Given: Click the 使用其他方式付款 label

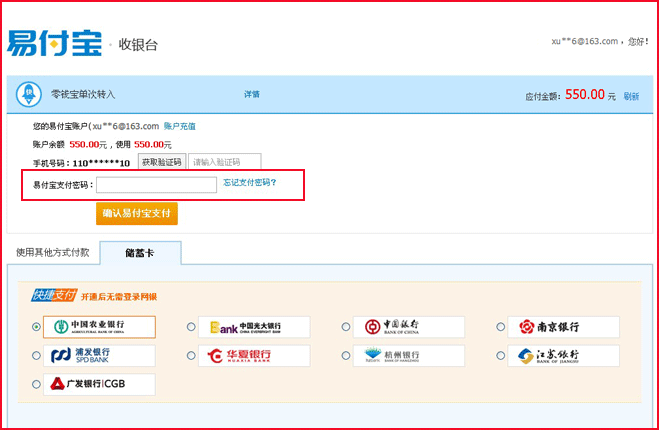Looking at the screenshot, I should (53, 252).
